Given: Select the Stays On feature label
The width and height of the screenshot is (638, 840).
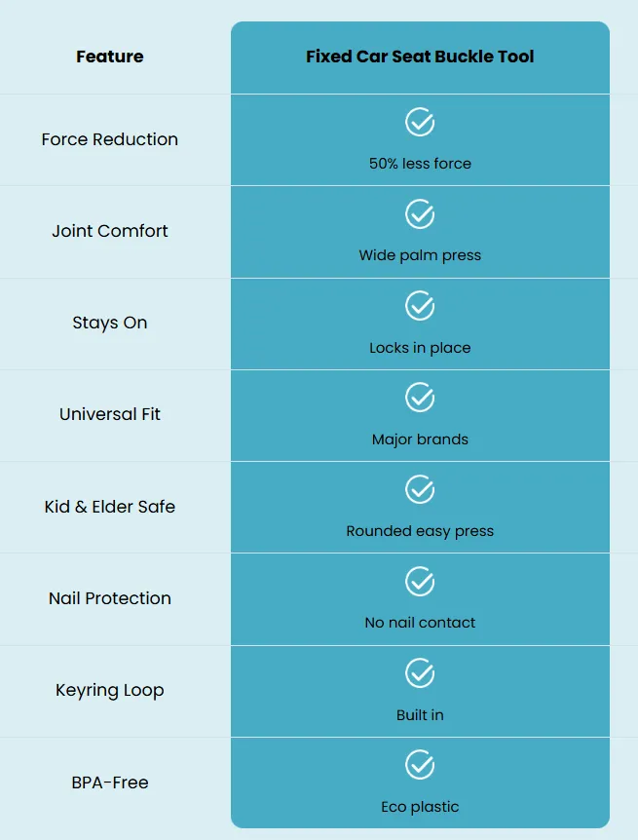Looking at the screenshot, I should tap(110, 323).
